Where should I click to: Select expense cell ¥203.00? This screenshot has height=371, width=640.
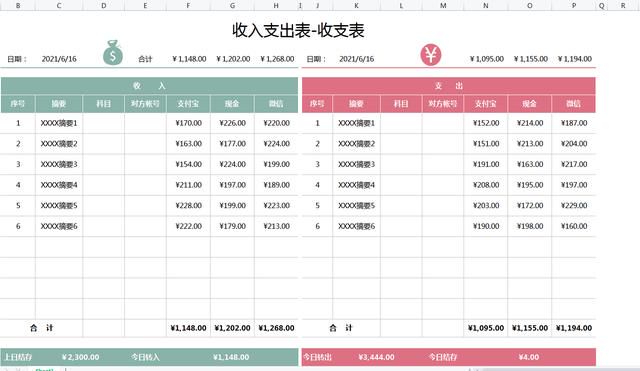pos(486,205)
